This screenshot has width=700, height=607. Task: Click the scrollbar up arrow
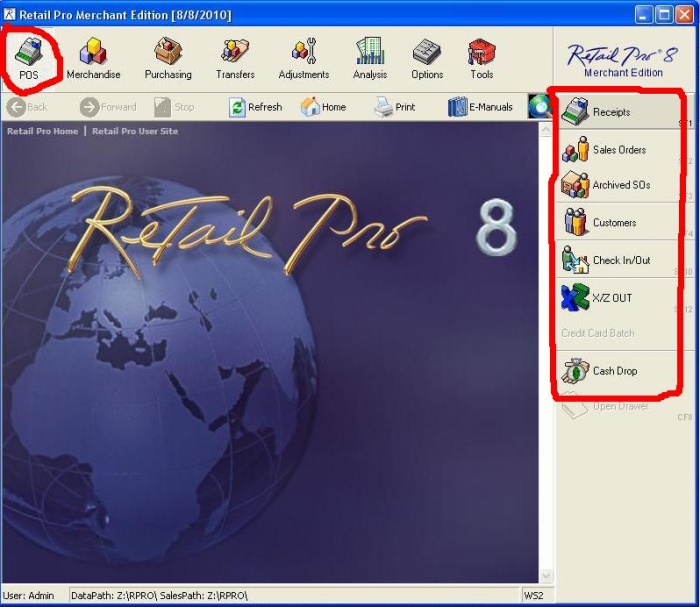[546, 129]
